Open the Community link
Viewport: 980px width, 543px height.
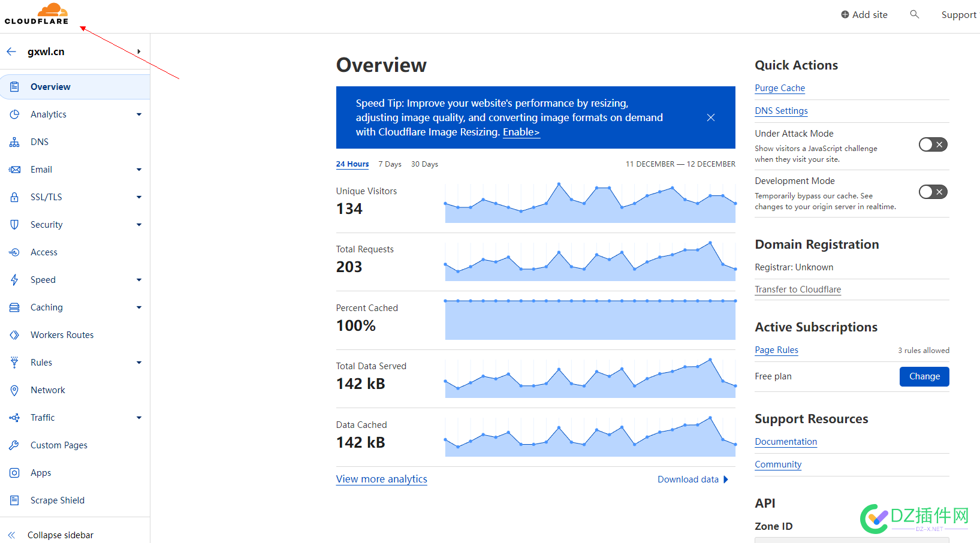click(x=778, y=464)
